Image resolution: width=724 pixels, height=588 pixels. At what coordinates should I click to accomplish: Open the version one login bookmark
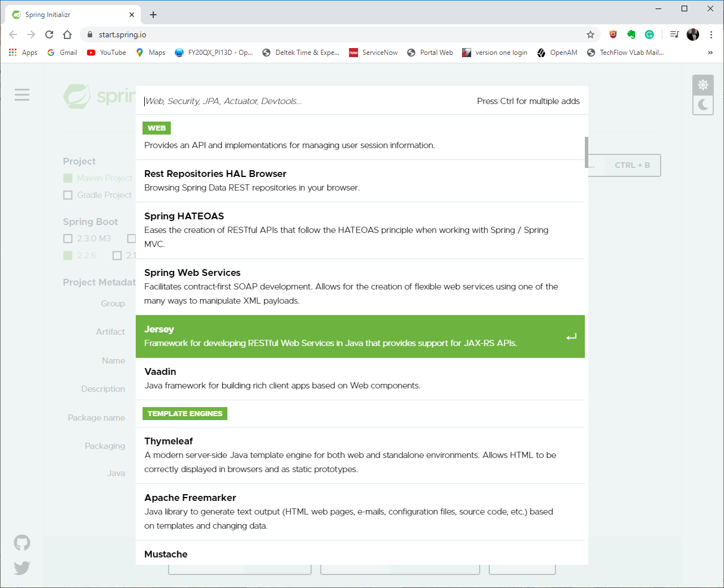pos(495,53)
